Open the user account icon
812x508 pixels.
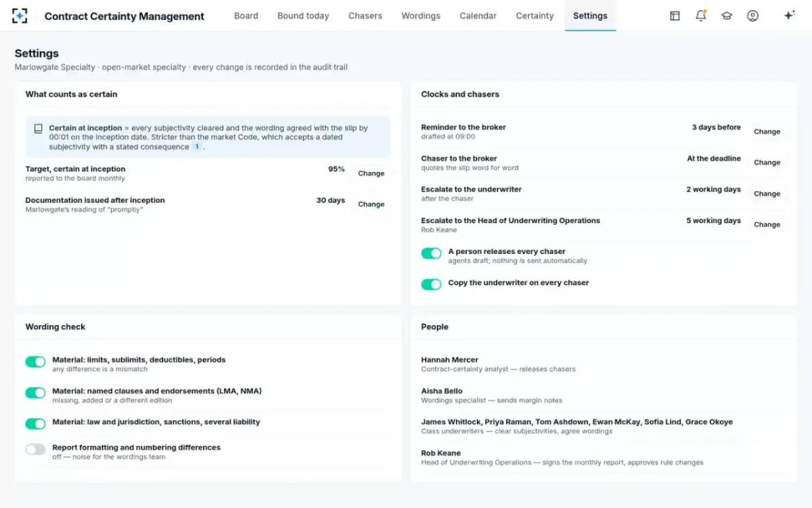click(752, 16)
